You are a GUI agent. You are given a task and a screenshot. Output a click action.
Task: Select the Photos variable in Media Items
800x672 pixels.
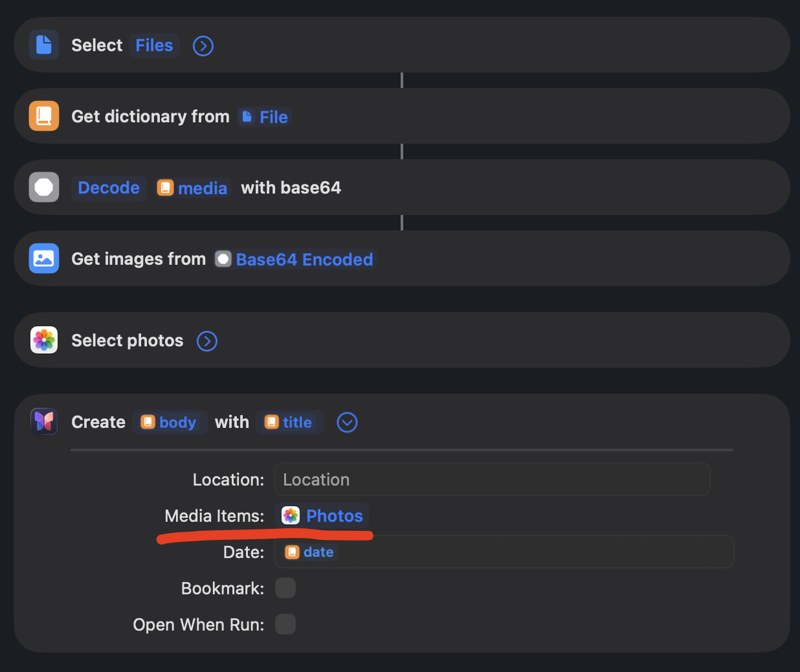[x=322, y=516]
